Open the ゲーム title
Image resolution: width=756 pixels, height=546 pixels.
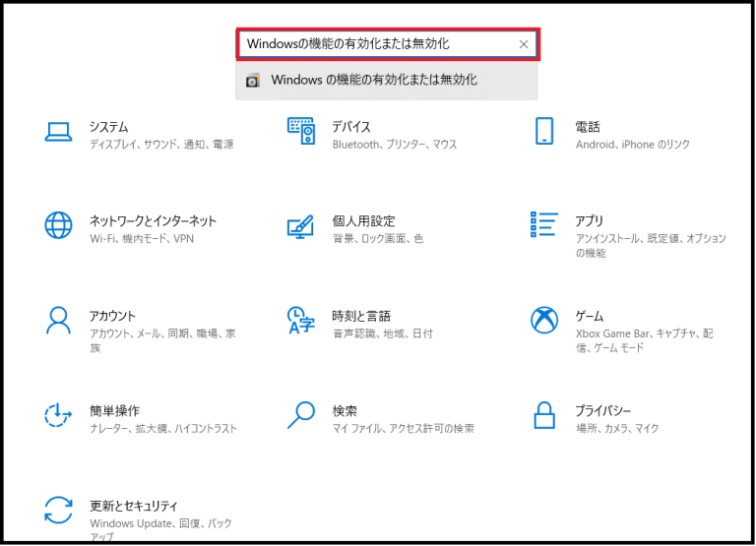[590, 316]
